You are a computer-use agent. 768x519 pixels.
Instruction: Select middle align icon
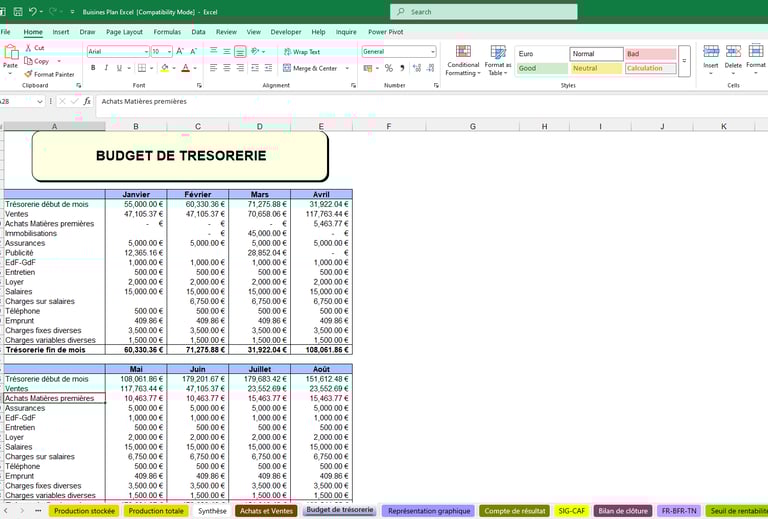tap(227, 51)
